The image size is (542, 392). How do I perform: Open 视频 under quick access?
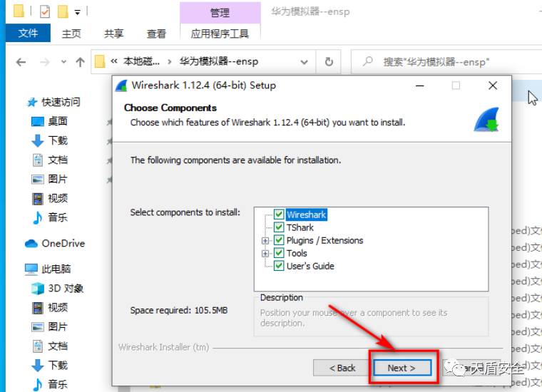click(49, 198)
